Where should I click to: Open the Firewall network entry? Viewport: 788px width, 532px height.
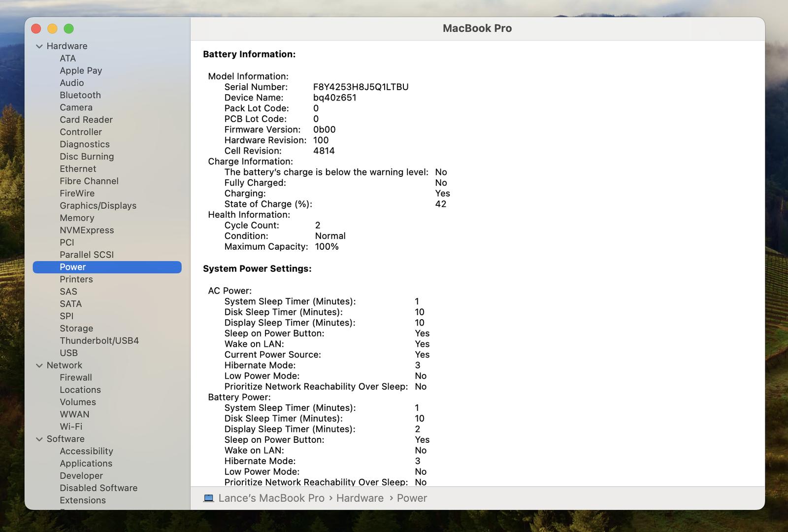point(76,377)
